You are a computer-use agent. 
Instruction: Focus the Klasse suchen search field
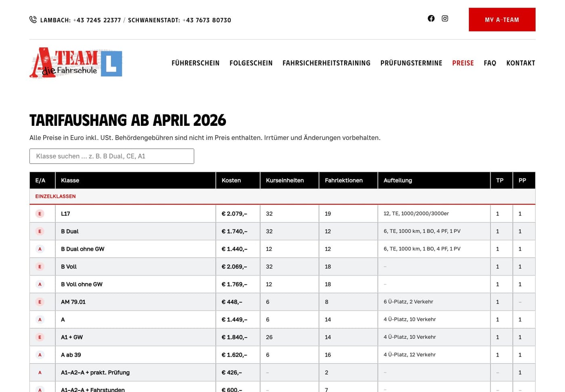[x=112, y=156]
